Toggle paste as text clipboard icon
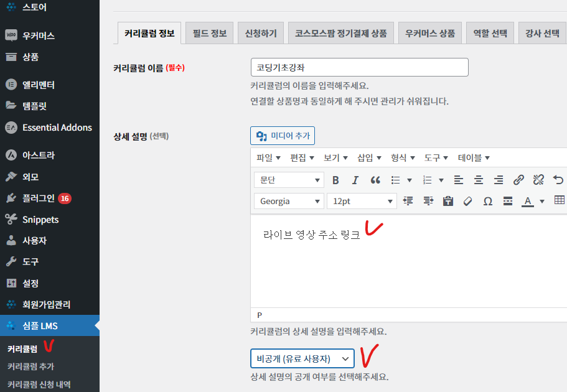This screenshot has width=567, height=392. click(448, 201)
